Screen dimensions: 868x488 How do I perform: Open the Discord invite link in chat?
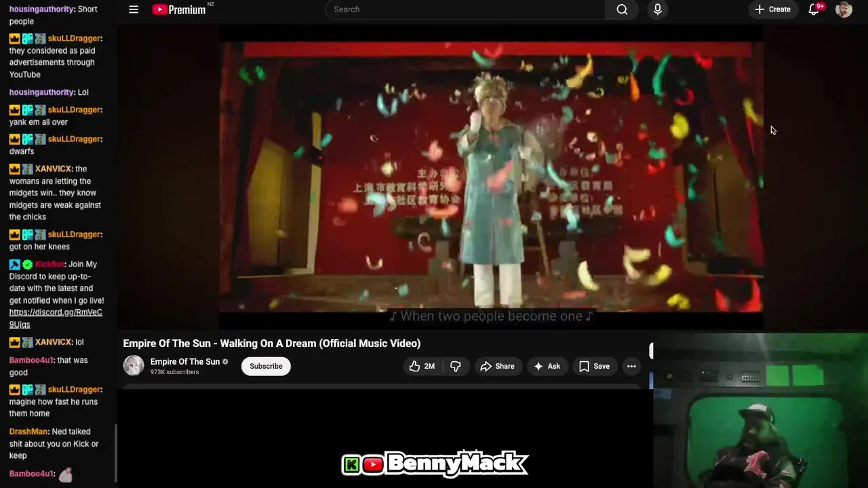[x=56, y=318]
